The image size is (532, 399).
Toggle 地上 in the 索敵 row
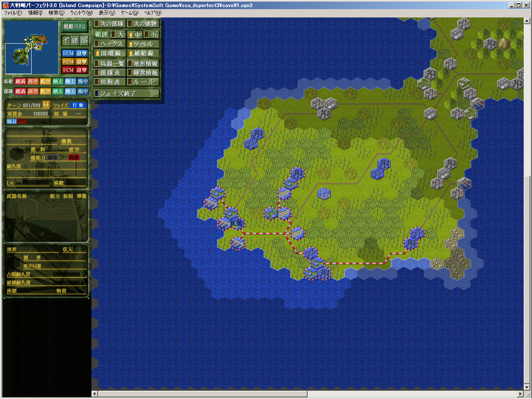(58, 81)
